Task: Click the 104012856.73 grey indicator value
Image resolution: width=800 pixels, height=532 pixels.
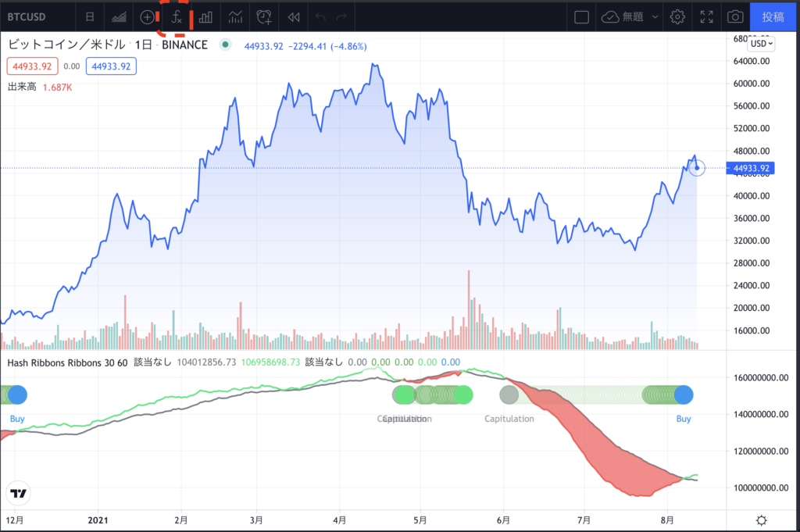Action: (x=206, y=362)
